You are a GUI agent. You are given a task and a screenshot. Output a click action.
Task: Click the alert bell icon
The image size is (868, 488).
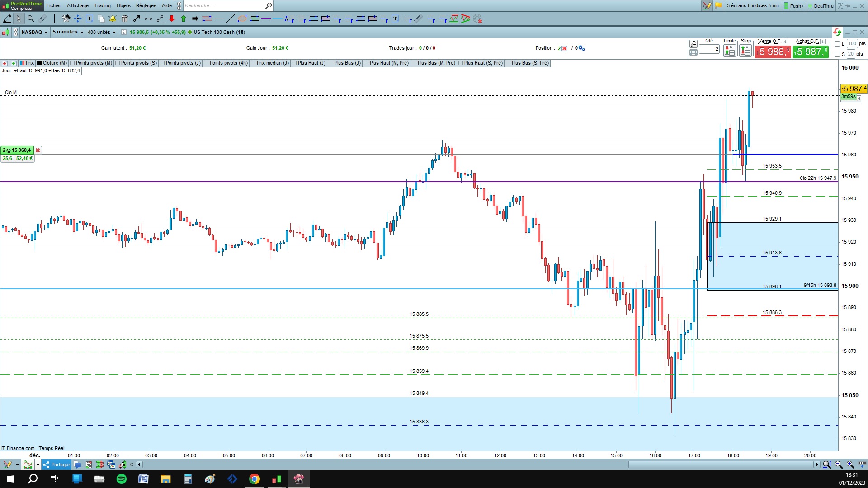113,19
